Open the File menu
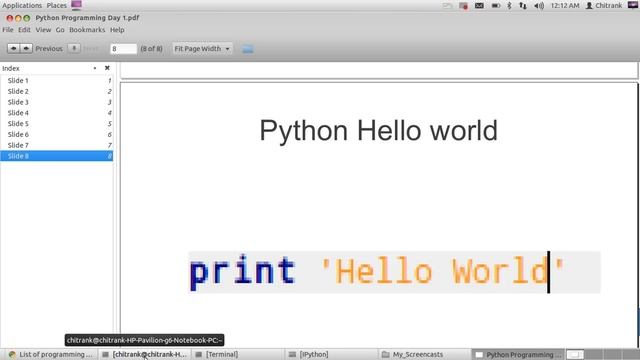 pos(8,30)
